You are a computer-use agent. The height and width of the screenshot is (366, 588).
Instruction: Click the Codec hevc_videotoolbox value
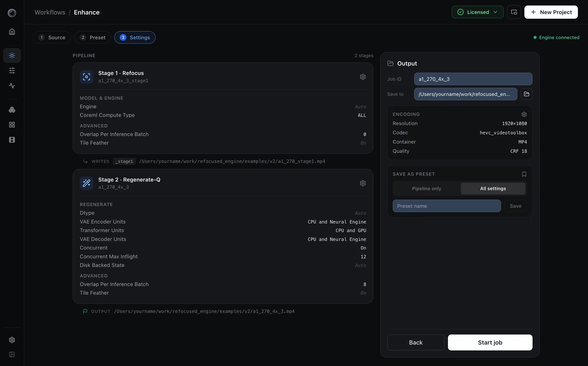(503, 133)
